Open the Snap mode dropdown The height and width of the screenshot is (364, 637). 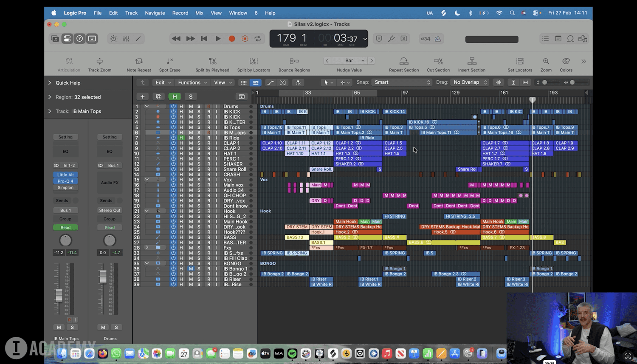(402, 82)
